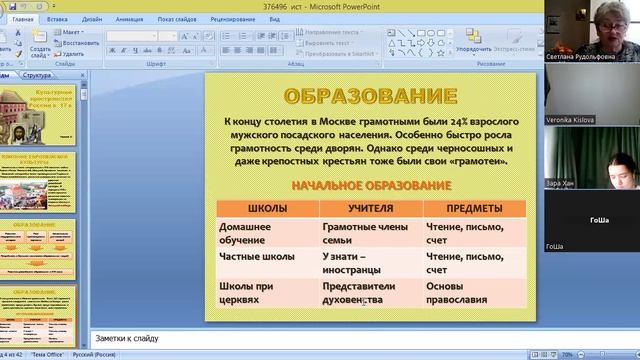This screenshot has height=360, width=640.
Task: Open the Упорядочить arrange dropdown
Action: point(473,41)
